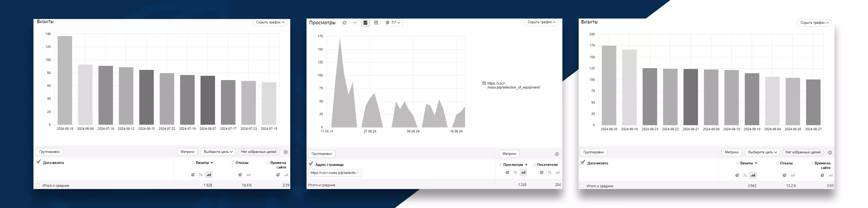
Task: Toggle Дата визита checkbox in right panel
Action: tap(583, 163)
